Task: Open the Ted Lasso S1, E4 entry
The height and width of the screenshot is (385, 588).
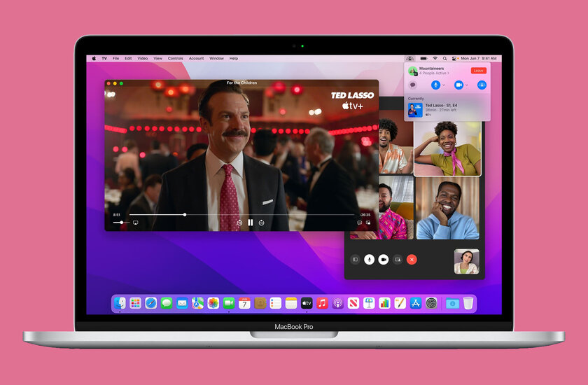Action: (x=447, y=110)
